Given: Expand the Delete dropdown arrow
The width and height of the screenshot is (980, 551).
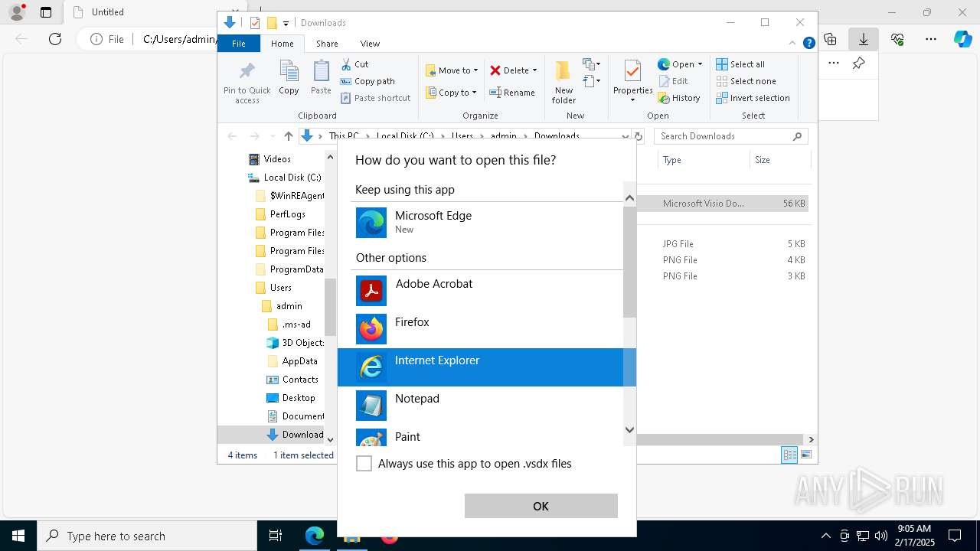Looking at the screenshot, I should point(534,70).
